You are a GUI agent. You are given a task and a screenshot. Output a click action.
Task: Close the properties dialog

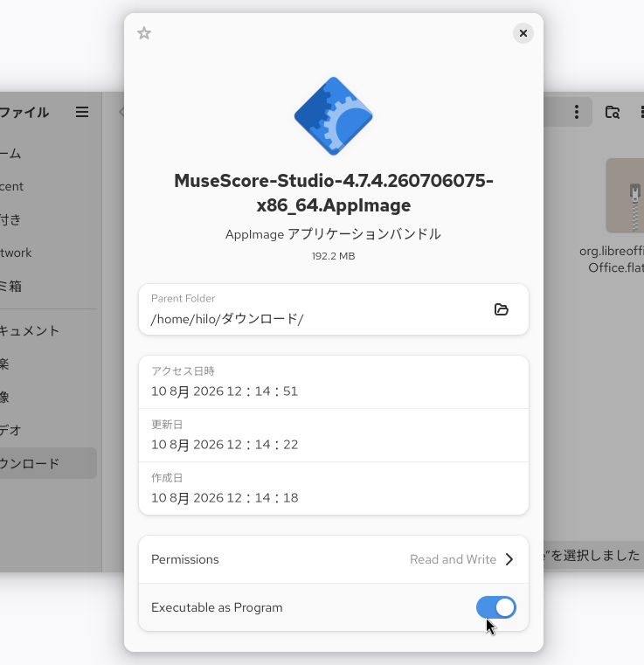pyautogui.click(x=523, y=33)
